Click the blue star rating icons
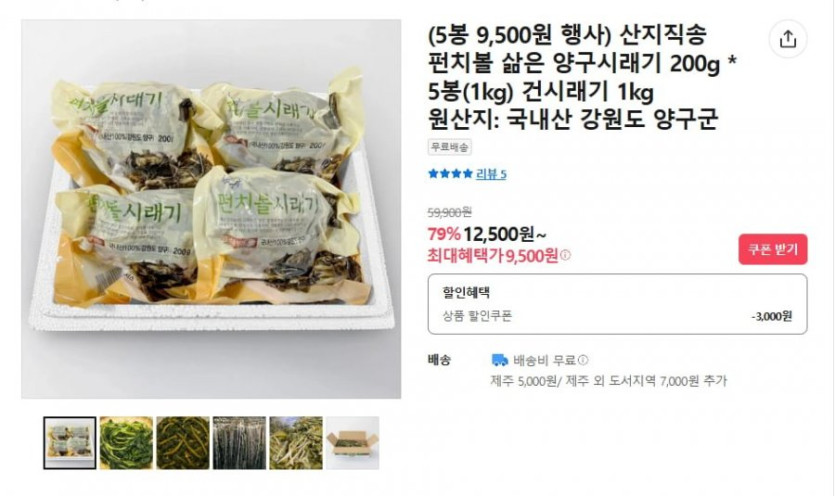Image resolution: width=835 pixels, height=496 pixels. tap(450, 174)
